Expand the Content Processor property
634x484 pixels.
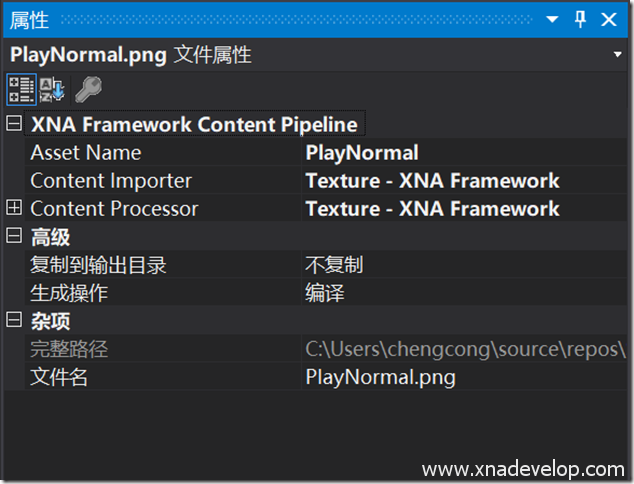pyautogui.click(x=13, y=208)
